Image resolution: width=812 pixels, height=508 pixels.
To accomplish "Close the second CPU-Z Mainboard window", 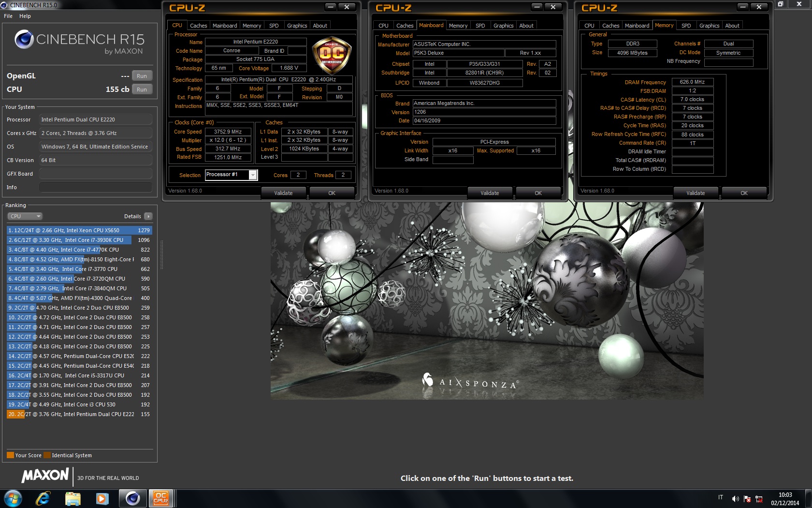I will [553, 7].
